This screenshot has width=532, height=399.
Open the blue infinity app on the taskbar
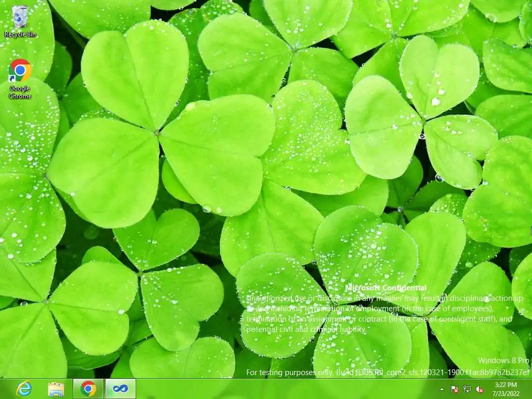coord(121,389)
